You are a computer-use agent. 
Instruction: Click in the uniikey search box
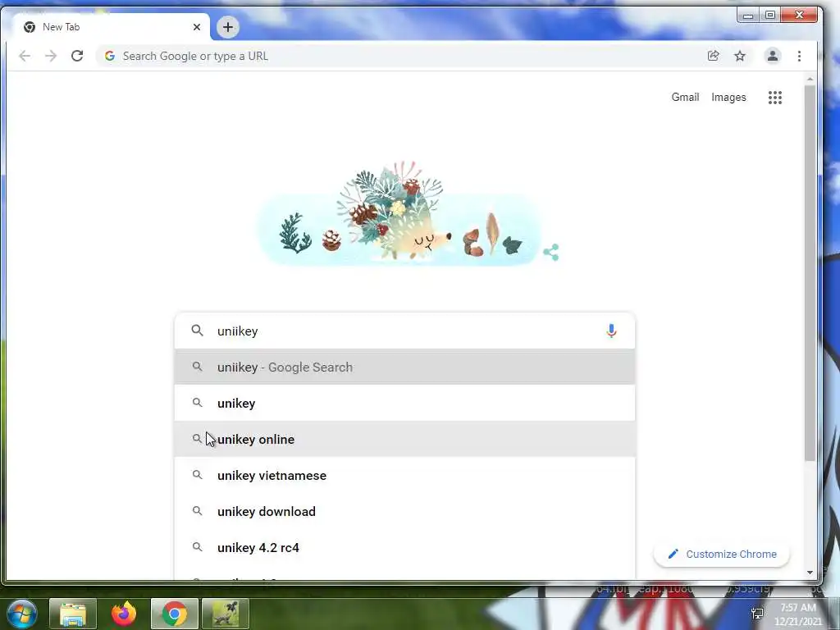click(x=404, y=331)
